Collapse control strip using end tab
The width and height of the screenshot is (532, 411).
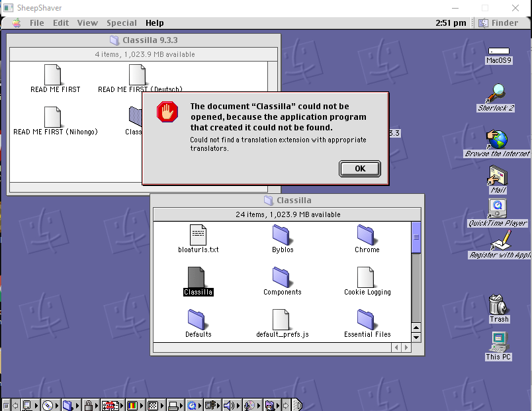pyautogui.click(x=297, y=405)
